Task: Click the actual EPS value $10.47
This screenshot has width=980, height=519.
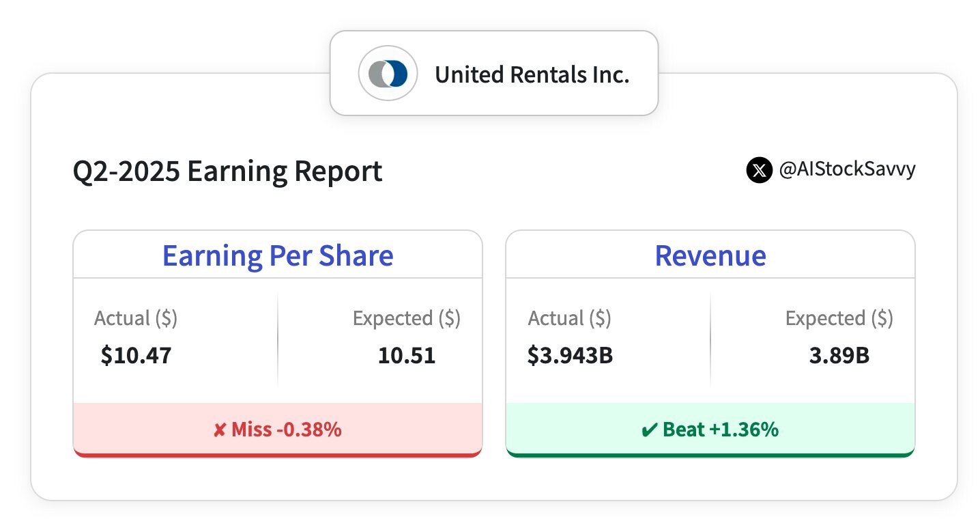Action: click(x=136, y=356)
